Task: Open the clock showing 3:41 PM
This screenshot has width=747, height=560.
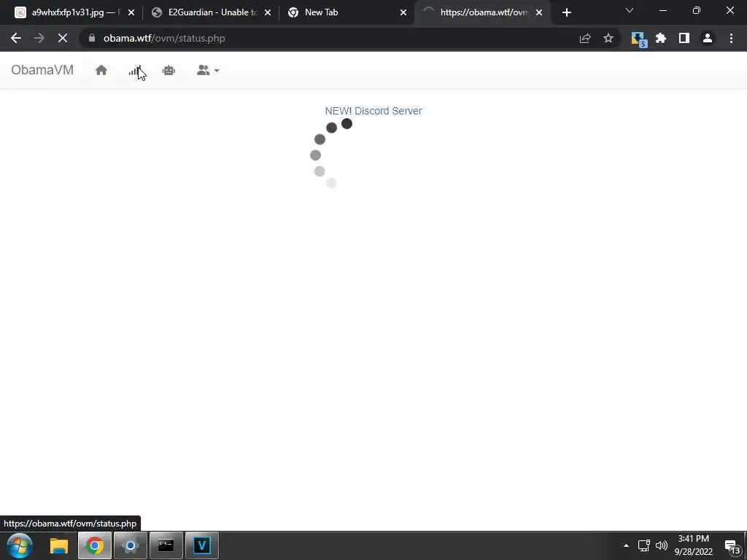Action: (x=694, y=545)
